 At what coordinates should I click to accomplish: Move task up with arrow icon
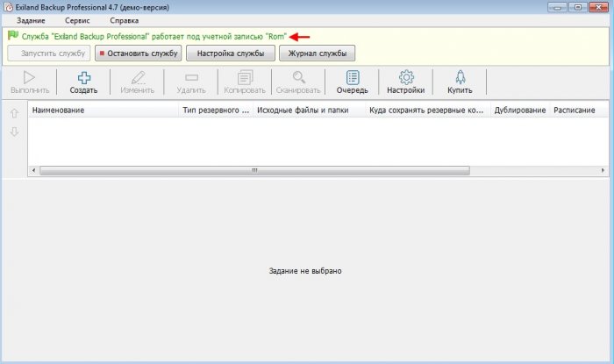coord(13,114)
